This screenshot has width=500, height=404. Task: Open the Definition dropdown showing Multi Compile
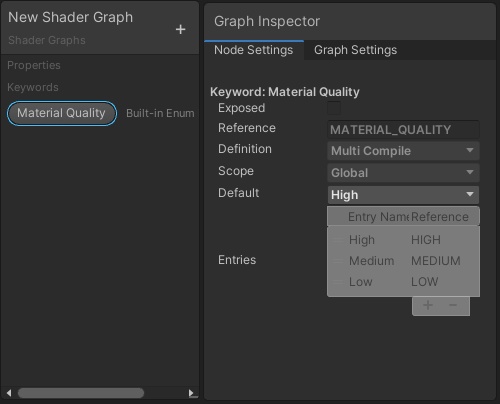coord(403,151)
